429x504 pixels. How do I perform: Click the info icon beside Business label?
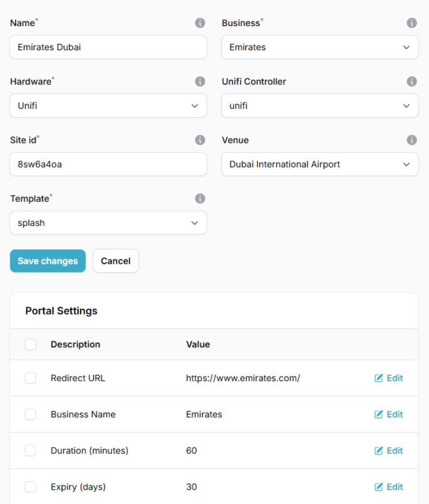412,23
